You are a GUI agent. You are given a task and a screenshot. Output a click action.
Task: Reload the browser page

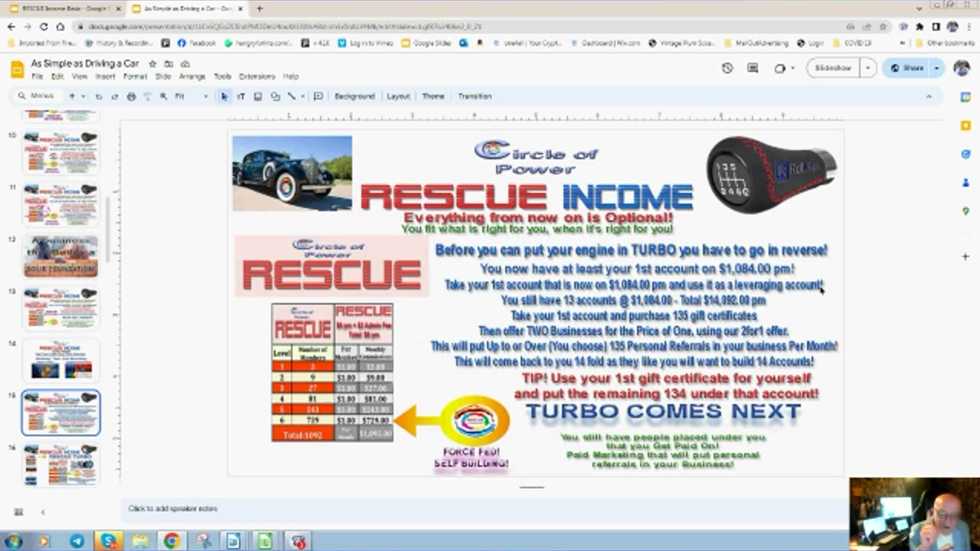pyautogui.click(x=44, y=27)
